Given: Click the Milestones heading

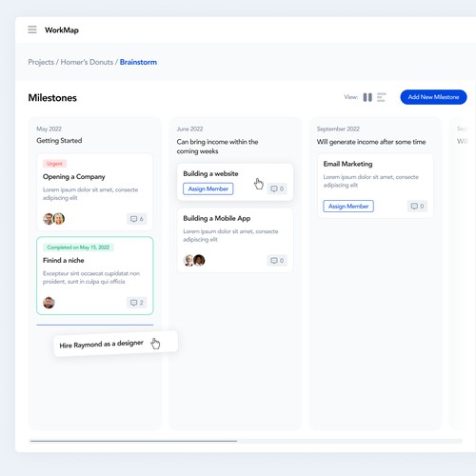Looking at the screenshot, I should tap(52, 98).
